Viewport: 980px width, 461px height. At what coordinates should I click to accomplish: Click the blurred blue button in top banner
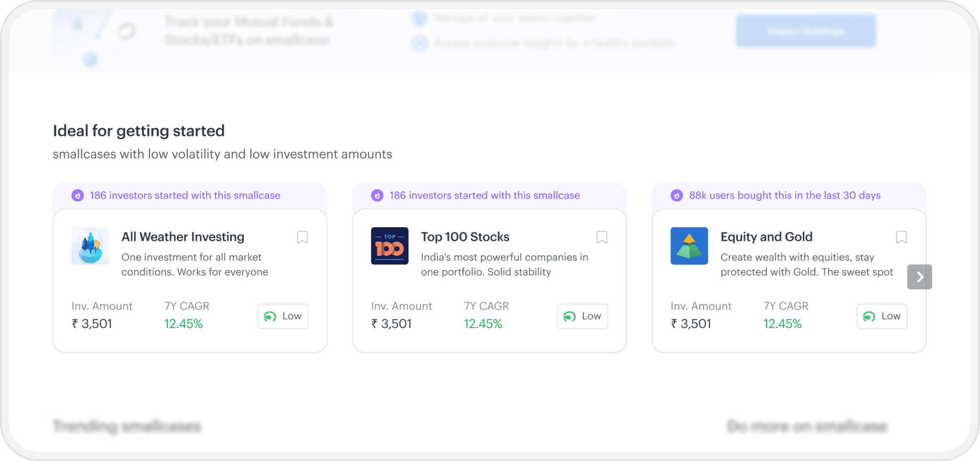(x=806, y=31)
